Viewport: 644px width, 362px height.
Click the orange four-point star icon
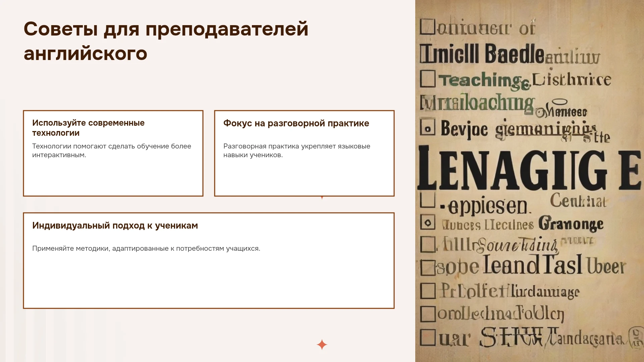tap(322, 345)
